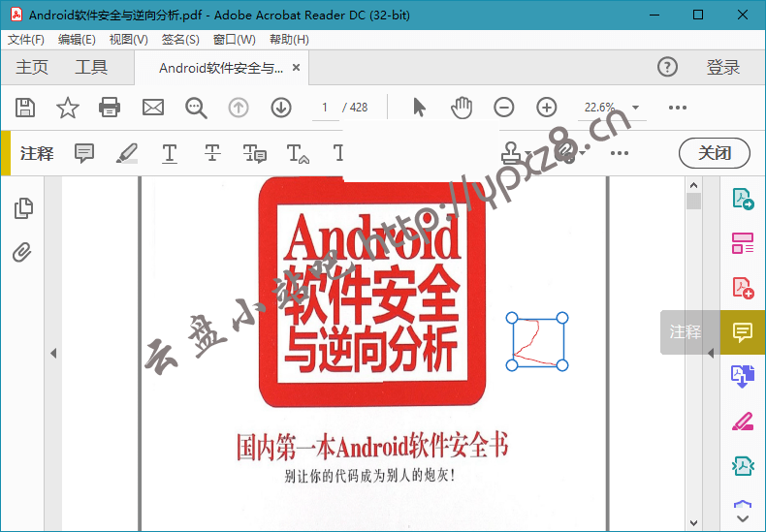The height and width of the screenshot is (532, 766).
Task: Open Fill and Sign pink pen tool
Action: tap(743, 421)
